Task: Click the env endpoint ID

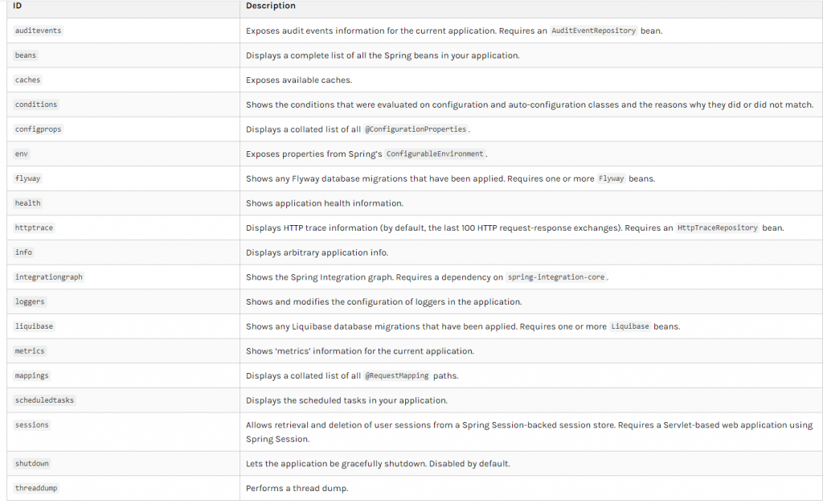Action: [22, 154]
